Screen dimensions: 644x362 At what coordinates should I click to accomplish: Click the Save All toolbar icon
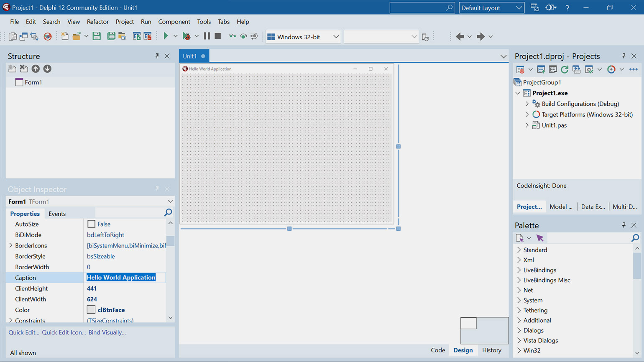click(x=111, y=36)
